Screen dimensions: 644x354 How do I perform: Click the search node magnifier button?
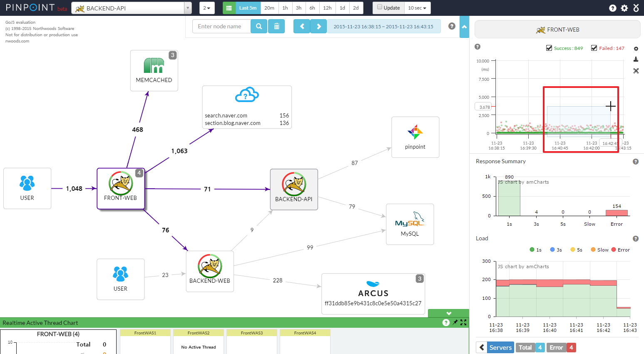259,26
